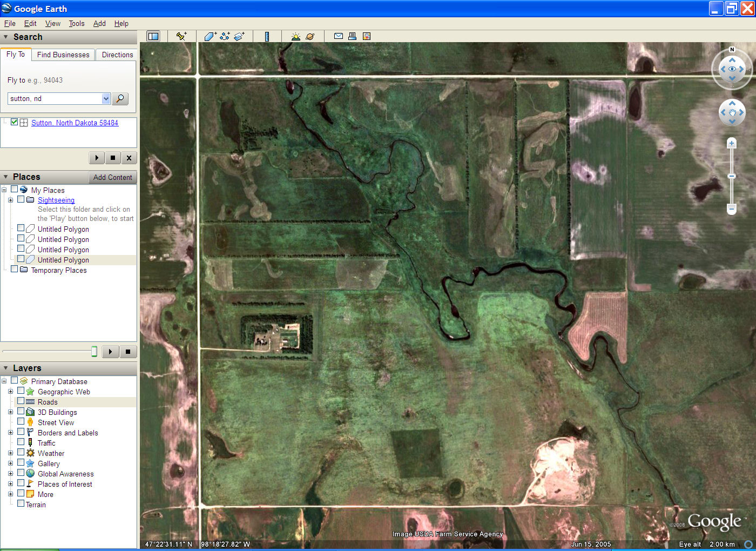Image resolution: width=756 pixels, height=551 pixels.
Task: Open the View menu
Action: point(53,23)
